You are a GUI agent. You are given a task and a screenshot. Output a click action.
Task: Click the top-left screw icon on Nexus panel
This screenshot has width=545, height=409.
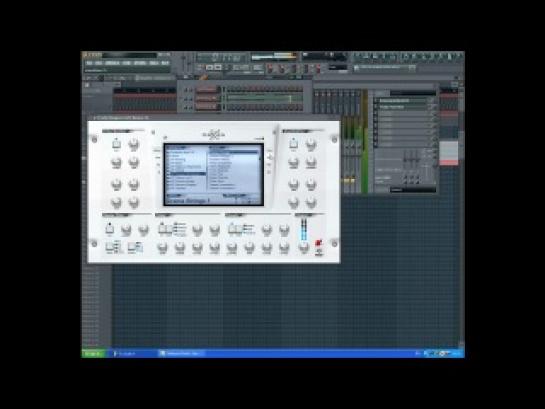click(94, 139)
